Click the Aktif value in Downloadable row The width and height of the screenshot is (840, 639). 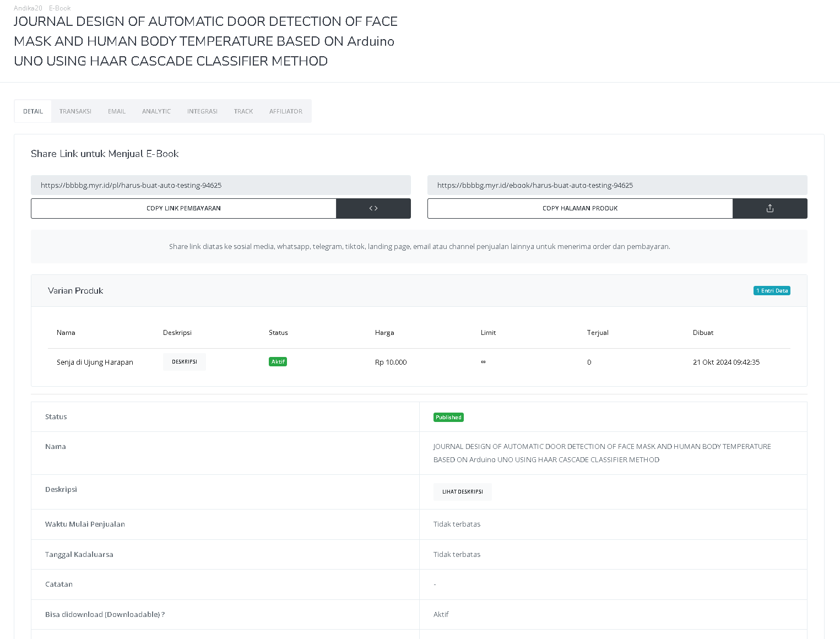click(441, 614)
